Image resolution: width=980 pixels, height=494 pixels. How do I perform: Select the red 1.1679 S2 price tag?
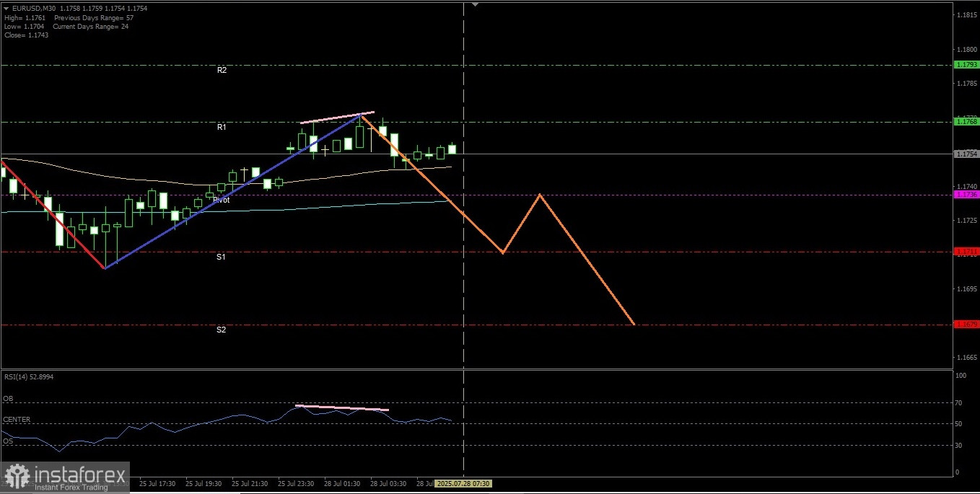(x=966, y=325)
